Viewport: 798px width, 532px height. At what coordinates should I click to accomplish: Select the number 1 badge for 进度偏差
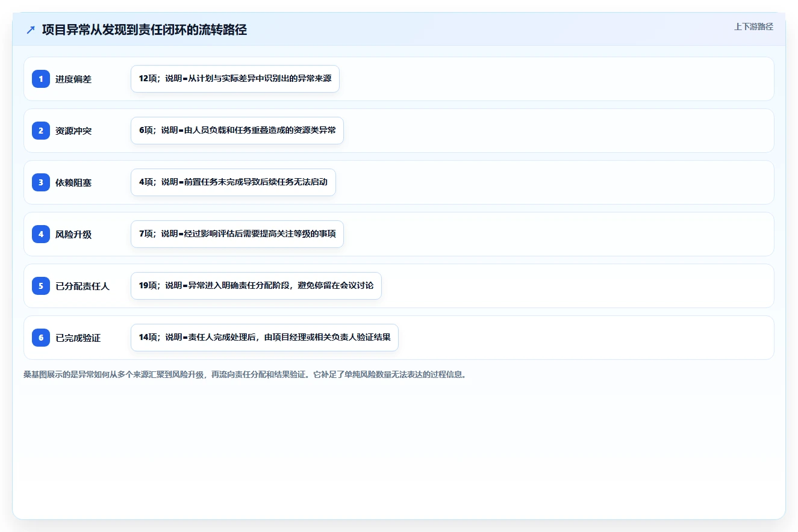[x=41, y=79]
